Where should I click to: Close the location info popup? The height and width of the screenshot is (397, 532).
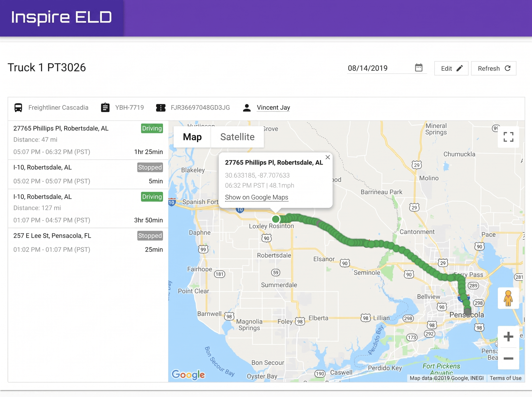[328, 157]
